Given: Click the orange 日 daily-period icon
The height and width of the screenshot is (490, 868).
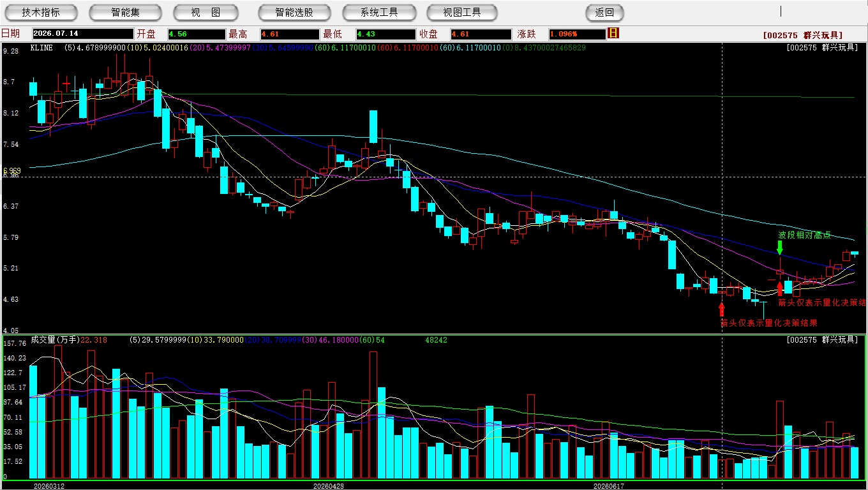Looking at the screenshot, I should (x=613, y=33).
